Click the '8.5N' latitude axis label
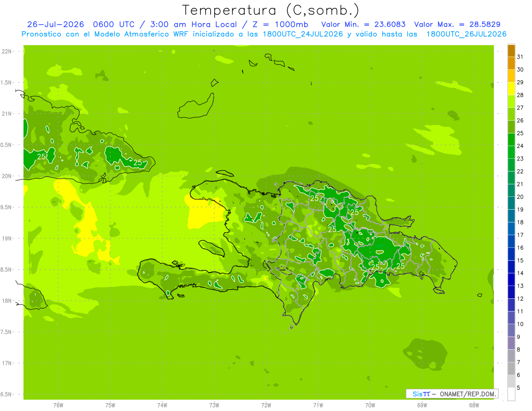 click(7, 270)
